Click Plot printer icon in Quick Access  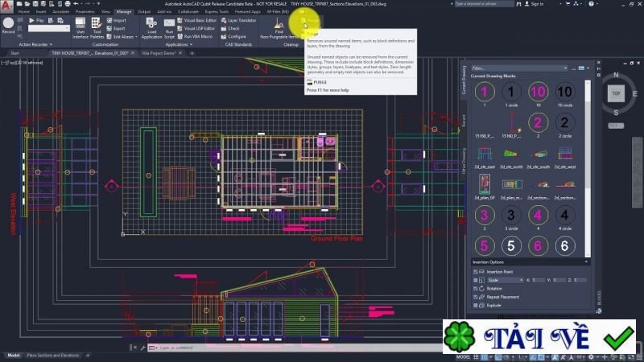pyautogui.click(x=68, y=4)
